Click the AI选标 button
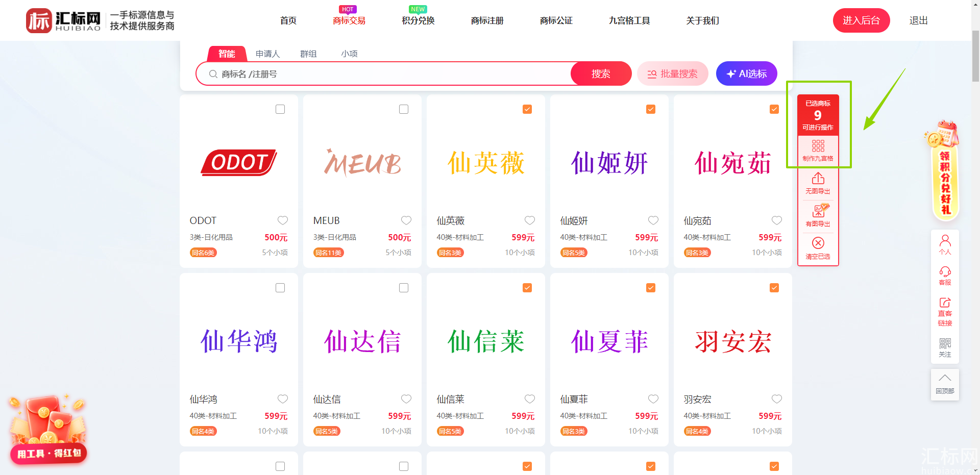Screen dimensions: 980x475 [746, 73]
